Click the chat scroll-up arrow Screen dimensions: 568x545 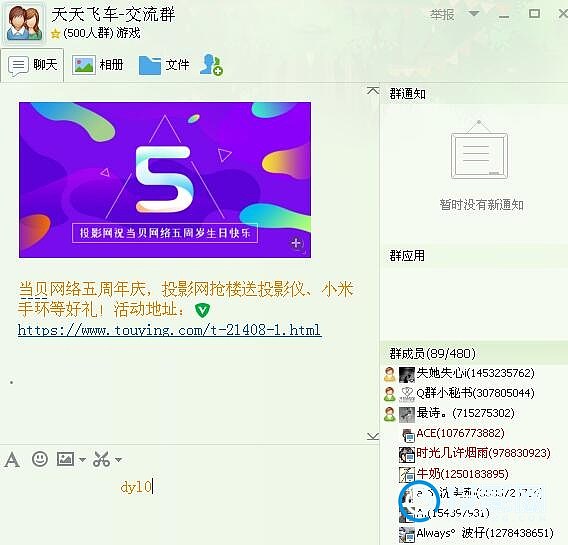[x=373, y=90]
